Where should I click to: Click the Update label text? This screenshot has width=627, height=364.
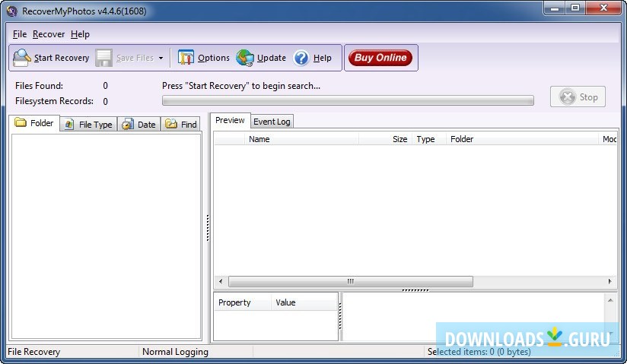[272, 58]
